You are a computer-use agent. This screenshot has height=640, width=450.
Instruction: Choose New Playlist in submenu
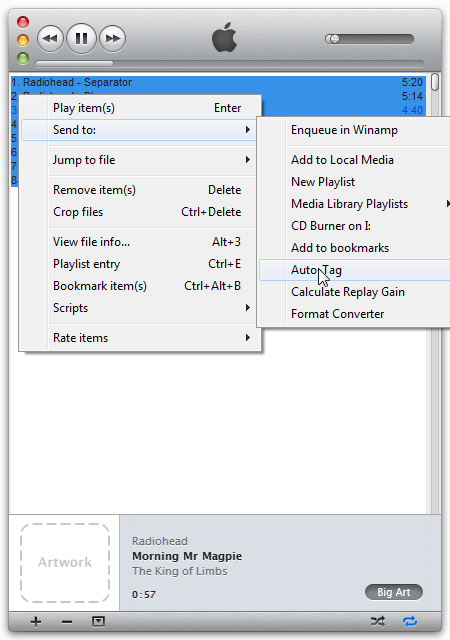click(x=354, y=182)
